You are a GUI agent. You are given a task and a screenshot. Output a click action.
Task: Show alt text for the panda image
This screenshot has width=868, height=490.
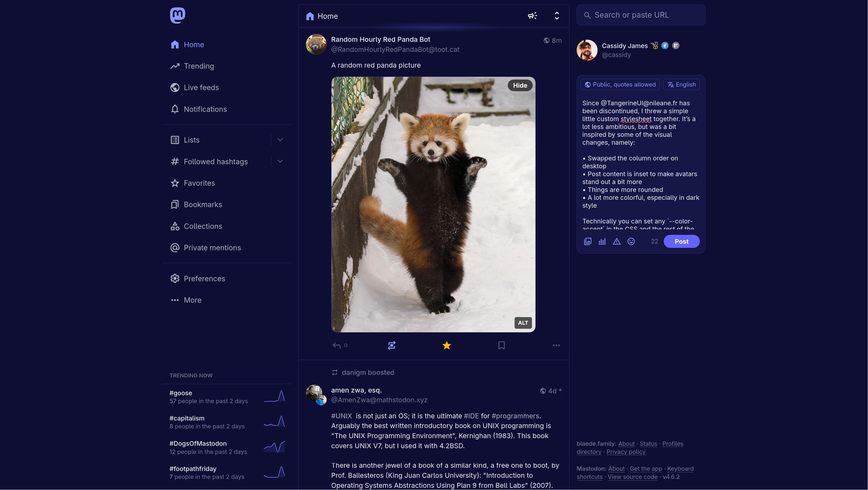[523, 323]
